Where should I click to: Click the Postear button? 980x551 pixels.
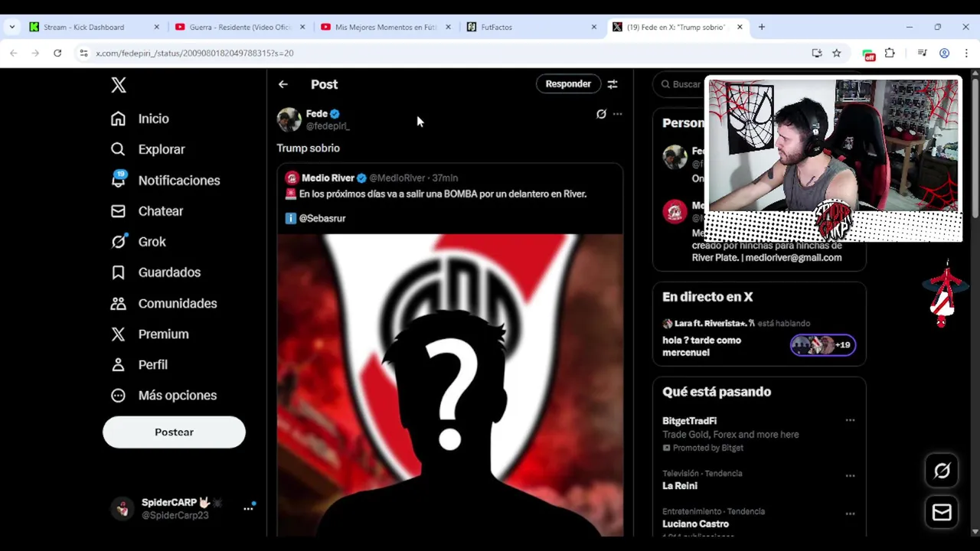pos(174,432)
